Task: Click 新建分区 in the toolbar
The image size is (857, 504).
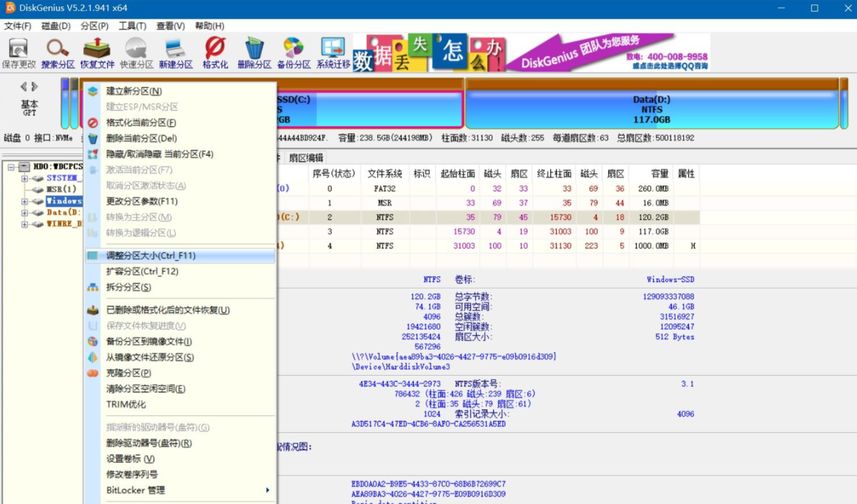Action: 176,51
